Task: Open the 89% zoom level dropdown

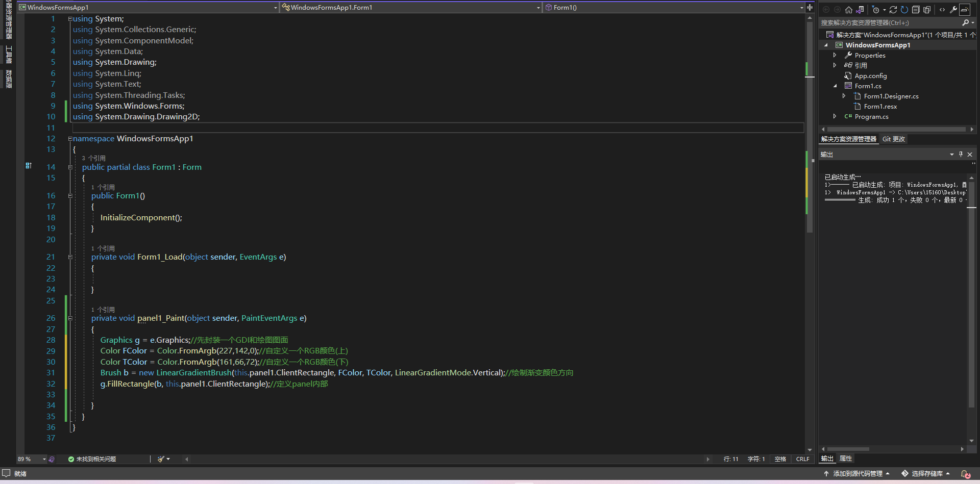Action: click(31, 459)
